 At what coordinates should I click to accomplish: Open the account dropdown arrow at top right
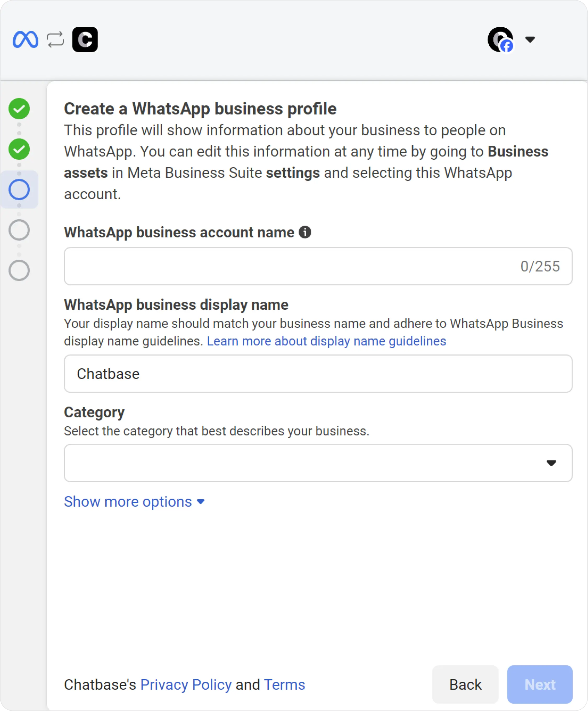(530, 40)
